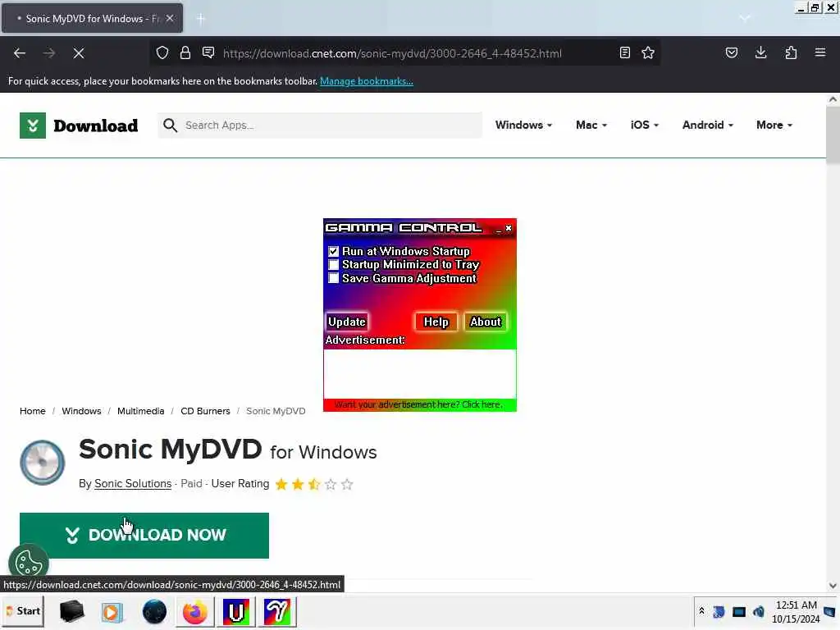Click the Sonic MyDVD disc icon
This screenshot has width=840, height=630.
(x=43, y=463)
